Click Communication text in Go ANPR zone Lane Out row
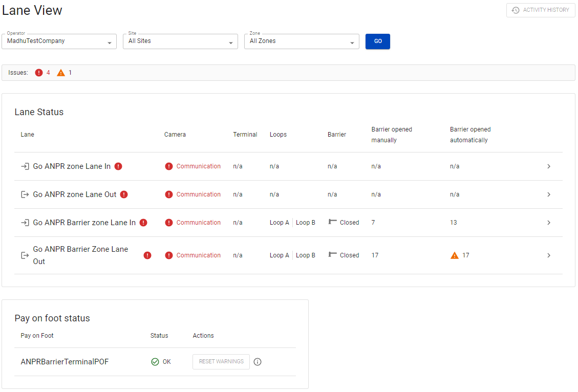The height and width of the screenshot is (392, 578). click(198, 194)
